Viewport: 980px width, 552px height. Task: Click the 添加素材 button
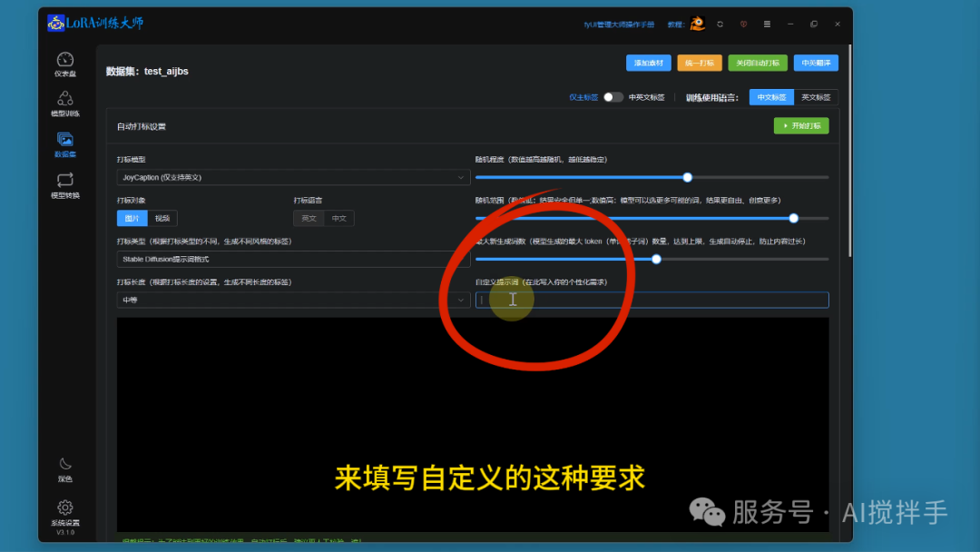pos(649,64)
